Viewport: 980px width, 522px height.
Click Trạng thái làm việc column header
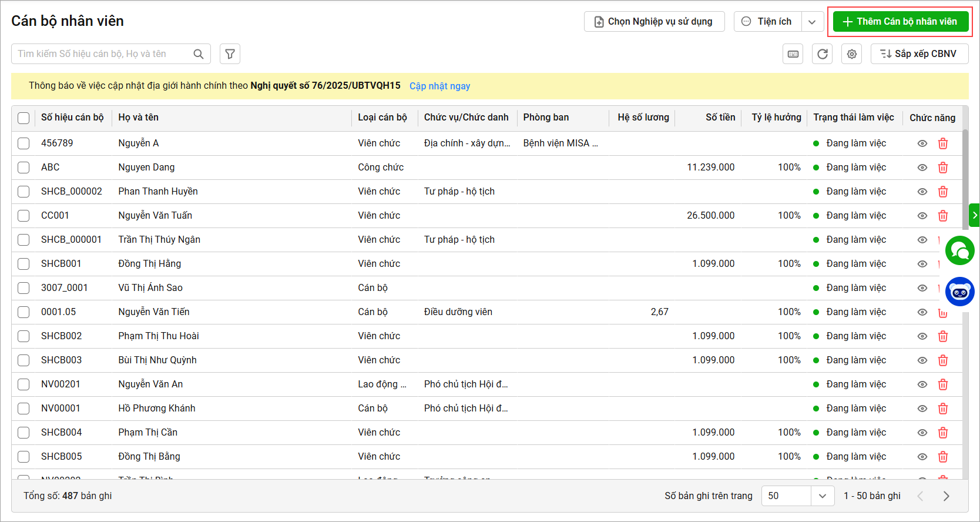pos(853,118)
